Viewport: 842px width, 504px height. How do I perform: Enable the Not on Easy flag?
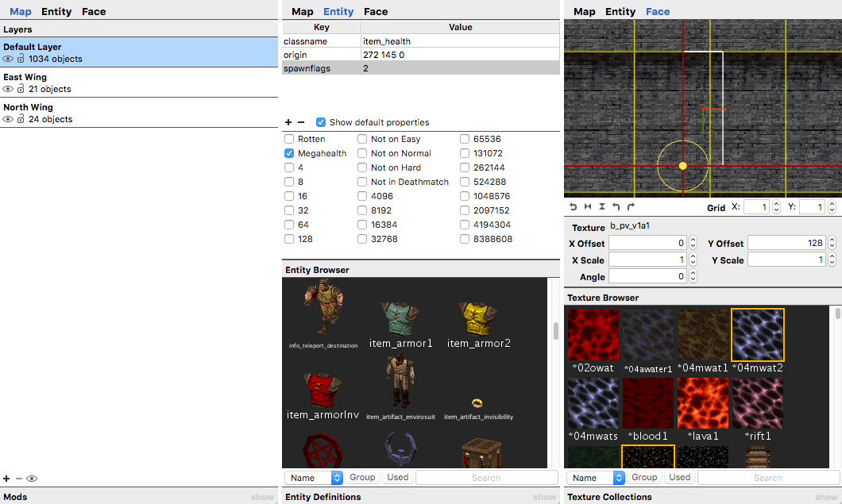coord(362,139)
